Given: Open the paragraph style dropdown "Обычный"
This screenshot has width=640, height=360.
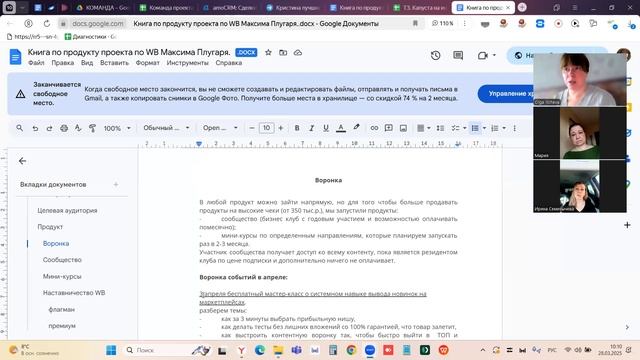Looking at the screenshot, I should tap(166, 128).
